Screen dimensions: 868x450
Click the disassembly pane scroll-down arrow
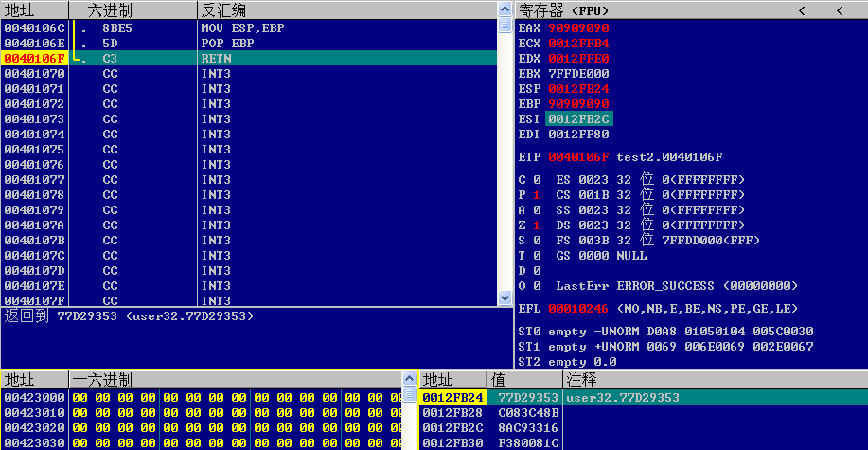click(x=505, y=297)
